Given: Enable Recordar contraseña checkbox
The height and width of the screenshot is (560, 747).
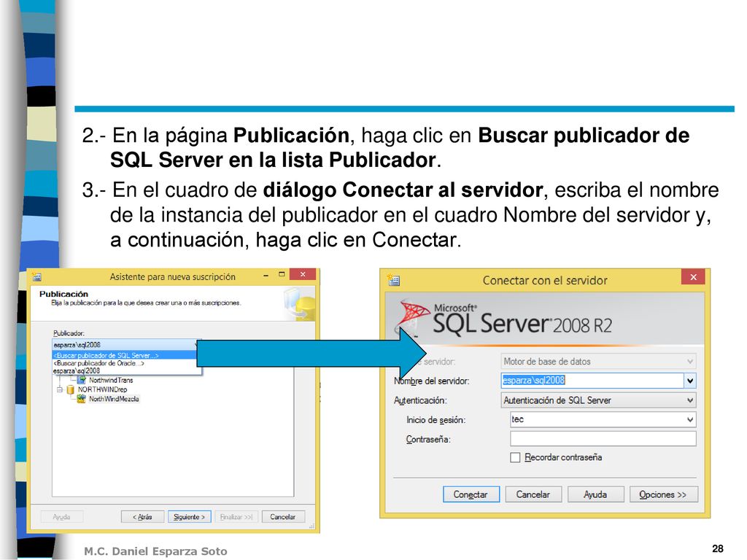Looking at the screenshot, I should pyautogui.click(x=515, y=458).
